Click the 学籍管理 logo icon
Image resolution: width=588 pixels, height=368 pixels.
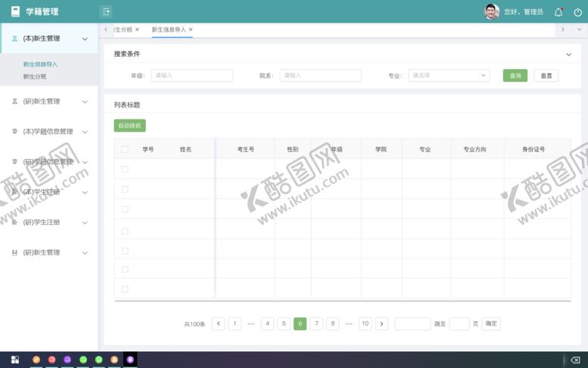[15, 11]
